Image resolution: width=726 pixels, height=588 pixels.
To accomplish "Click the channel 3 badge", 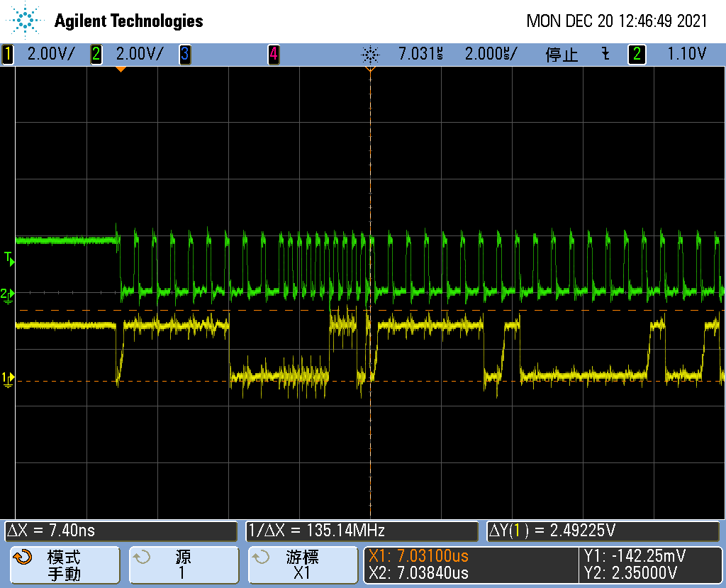I will point(184,55).
